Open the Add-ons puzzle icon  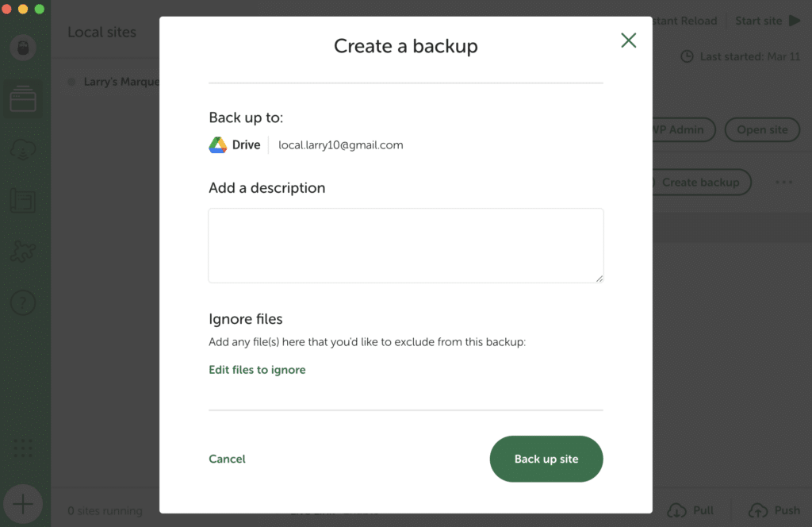tap(23, 252)
